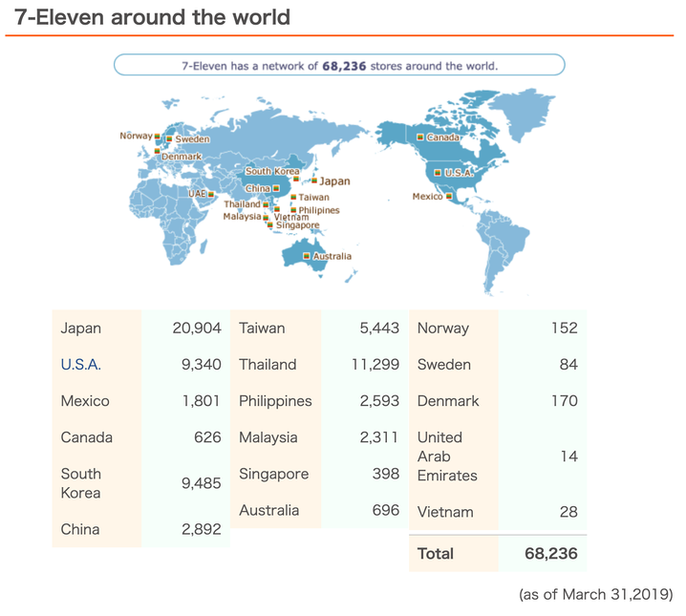The image size is (686, 616).
Task: Select the Vietnam table cell
Action: [453, 512]
